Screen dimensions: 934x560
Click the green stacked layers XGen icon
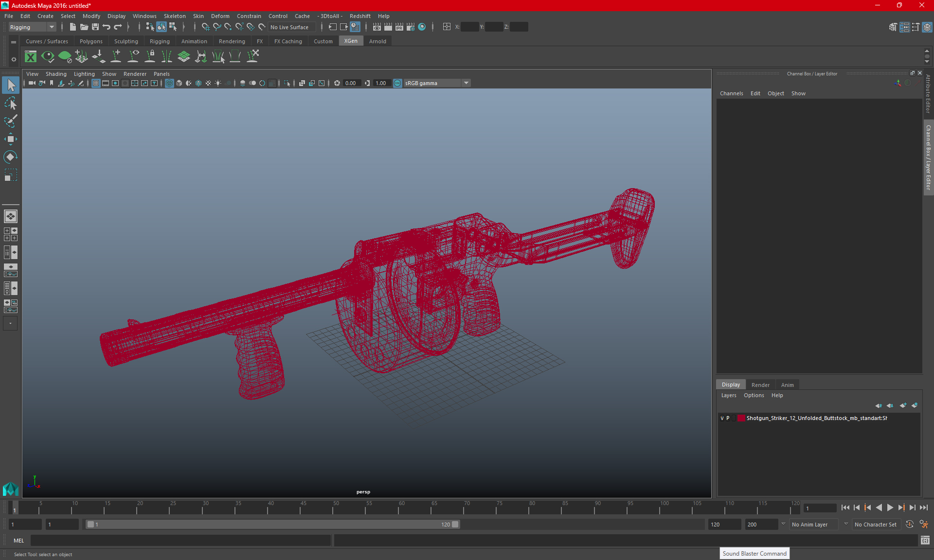pyautogui.click(x=184, y=57)
